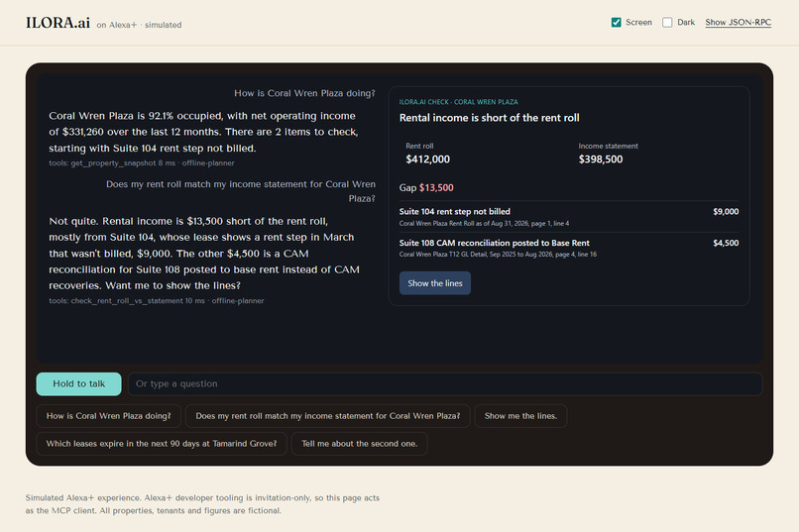Image resolution: width=799 pixels, height=532 pixels.
Task: Enable the Dark checkbox
Action: 667,23
